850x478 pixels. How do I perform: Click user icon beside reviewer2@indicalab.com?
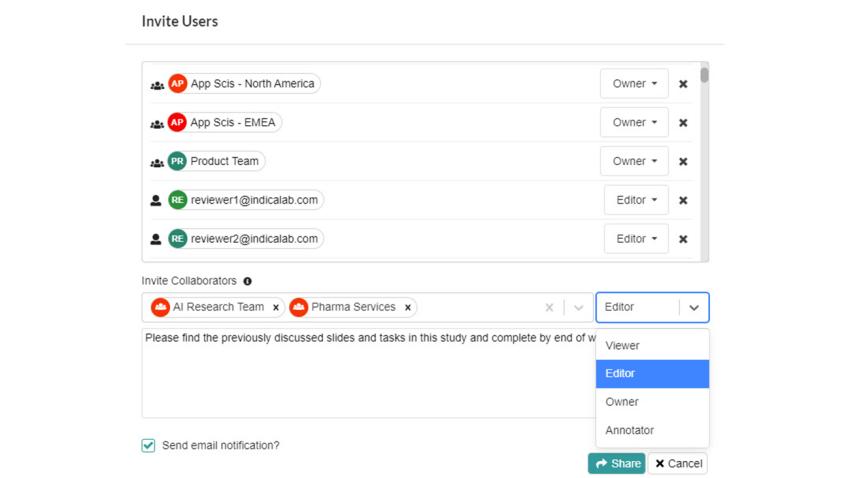[x=156, y=239]
